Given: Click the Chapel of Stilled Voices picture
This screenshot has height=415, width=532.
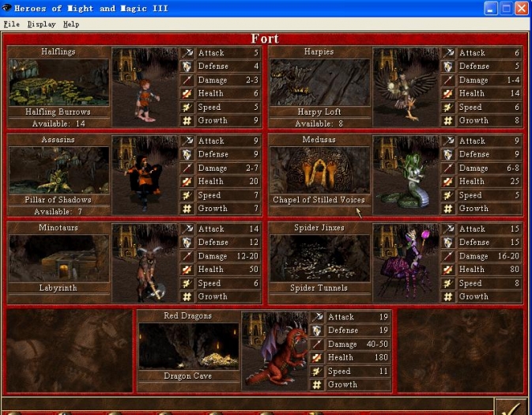Looking at the screenshot, I should 319,170.
